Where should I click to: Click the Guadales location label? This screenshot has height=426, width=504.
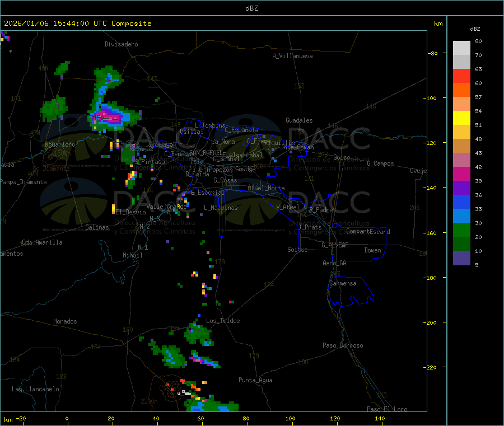click(299, 120)
